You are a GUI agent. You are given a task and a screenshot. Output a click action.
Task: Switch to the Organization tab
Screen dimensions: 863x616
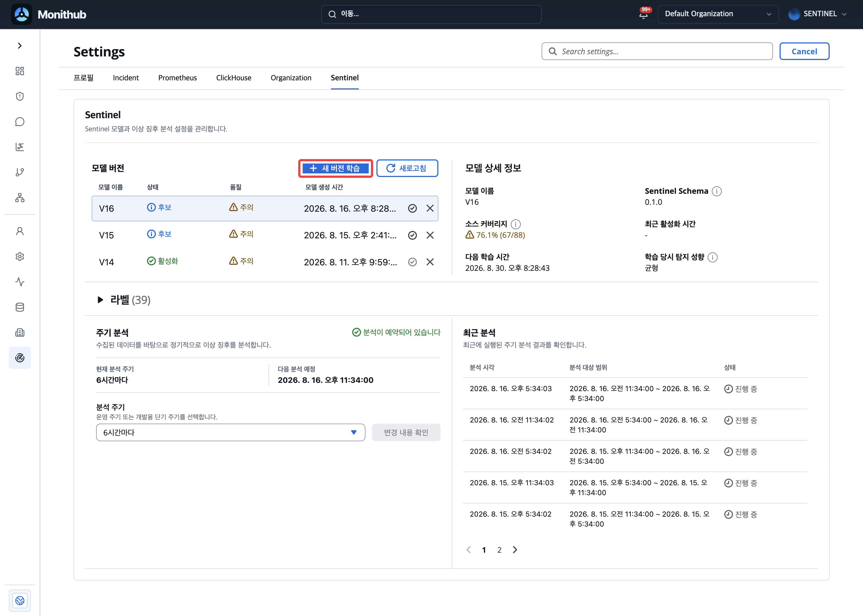(x=291, y=78)
